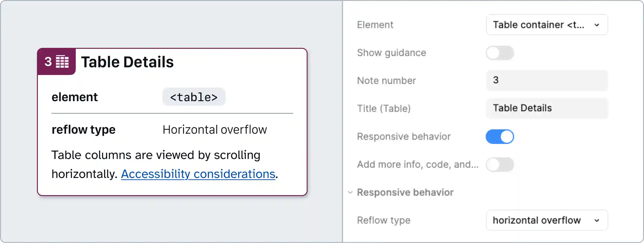
Task: Select the Horizontal overflow reflow value text
Action: click(214, 129)
